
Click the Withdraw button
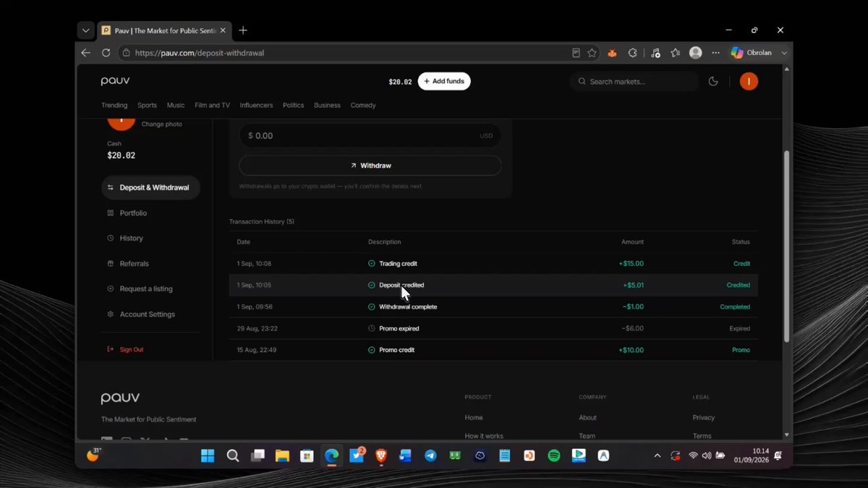tap(370, 166)
